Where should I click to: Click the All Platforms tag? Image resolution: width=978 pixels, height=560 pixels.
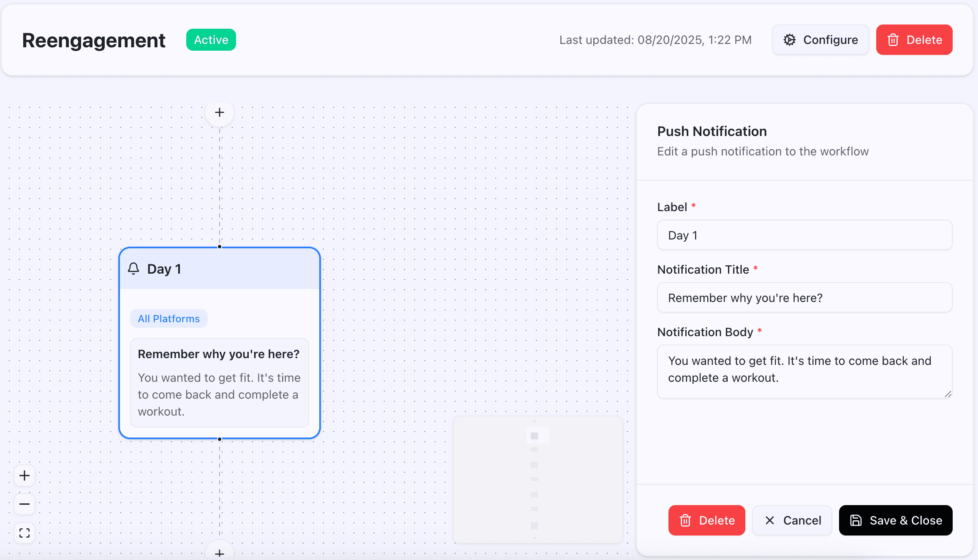click(168, 319)
